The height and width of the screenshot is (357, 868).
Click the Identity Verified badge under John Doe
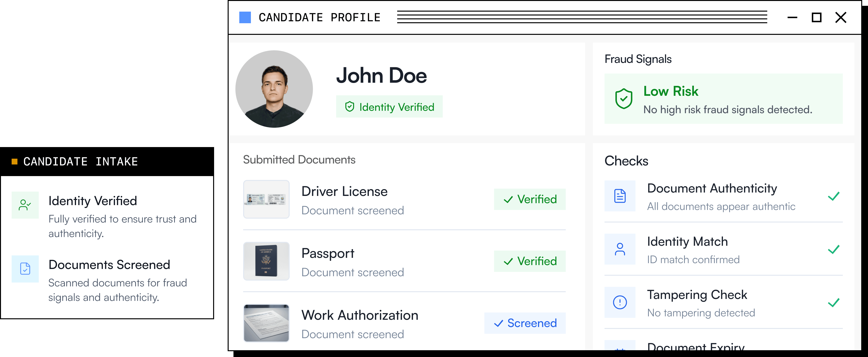tap(389, 107)
